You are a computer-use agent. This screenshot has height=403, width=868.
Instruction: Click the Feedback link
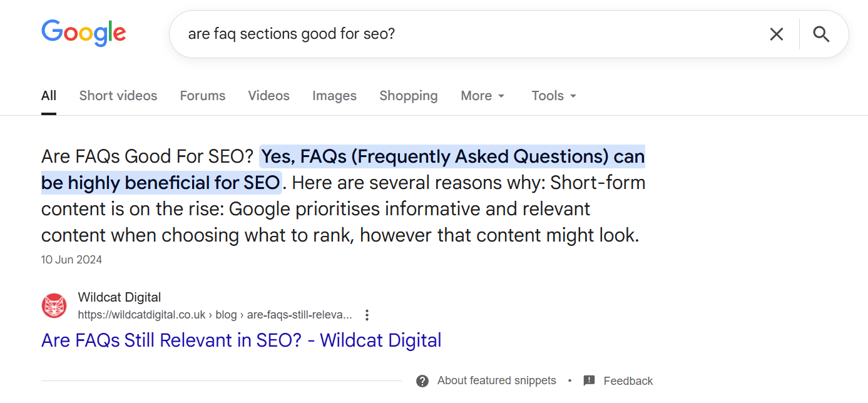[x=628, y=381]
